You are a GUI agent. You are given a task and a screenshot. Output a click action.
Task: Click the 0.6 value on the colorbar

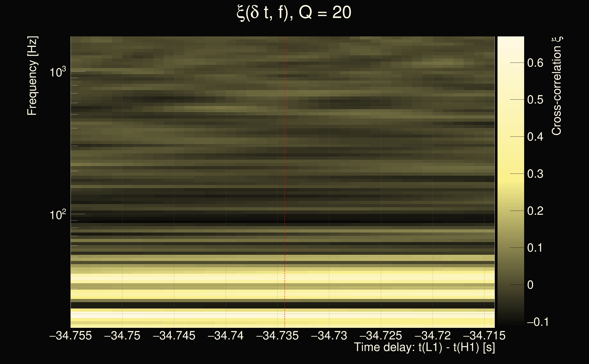coord(535,63)
